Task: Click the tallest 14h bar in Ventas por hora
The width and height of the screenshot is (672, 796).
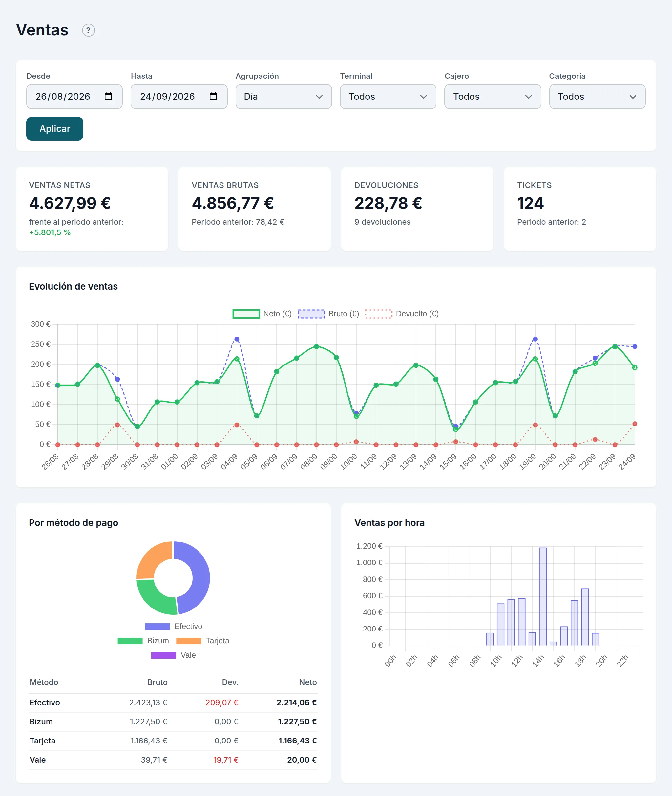Action: [543, 596]
